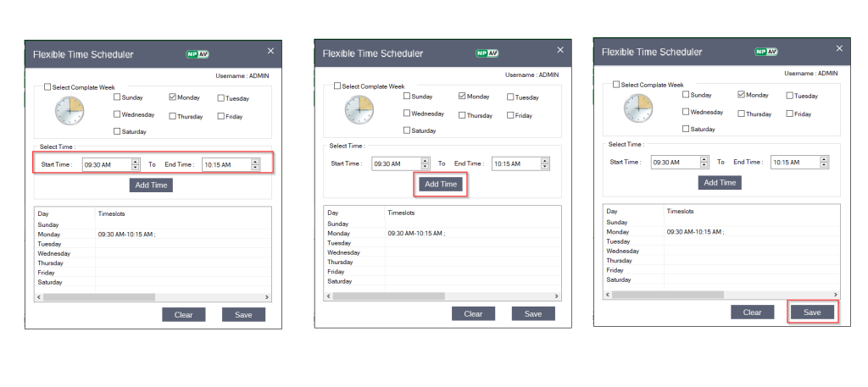The height and width of the screenshot is (387, 868).
Task: Click the clock icon in the right dialog
Action: click(638, 108)
